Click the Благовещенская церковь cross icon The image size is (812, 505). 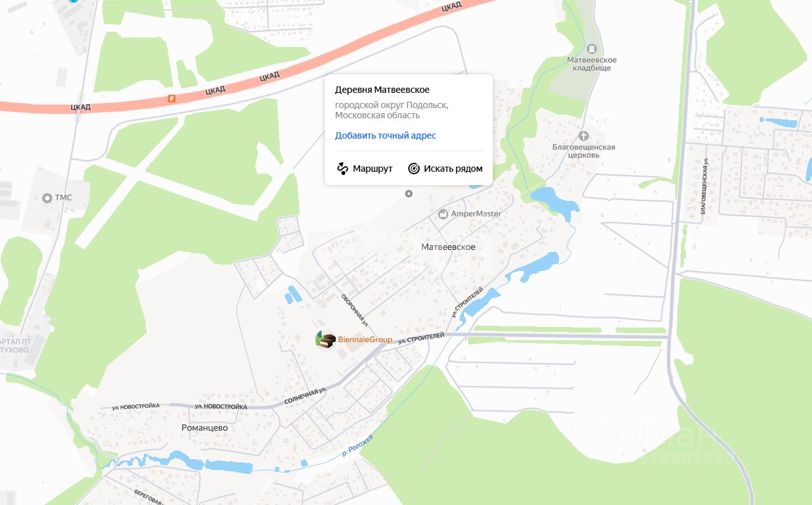584,135
